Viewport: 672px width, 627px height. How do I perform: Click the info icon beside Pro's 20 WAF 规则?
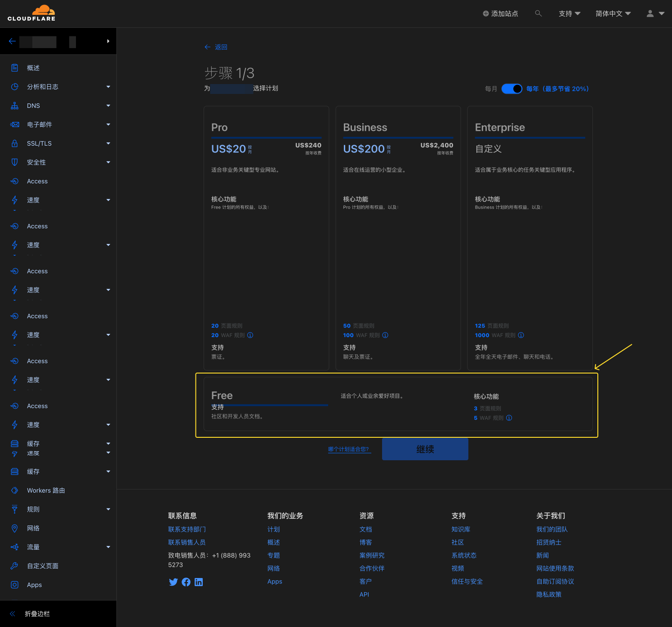(x=250, y=335)
